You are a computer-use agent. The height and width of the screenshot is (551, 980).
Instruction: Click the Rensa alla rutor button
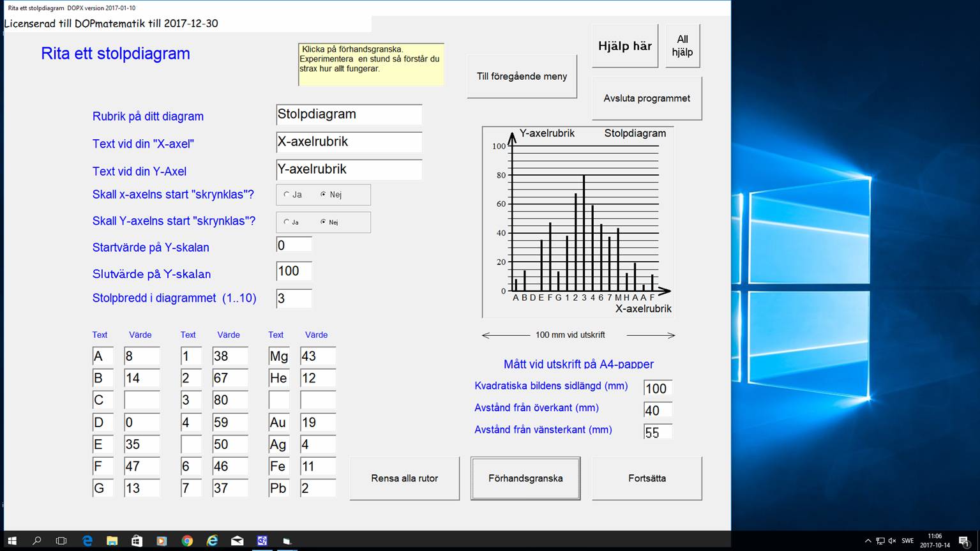tap(404, 478)
